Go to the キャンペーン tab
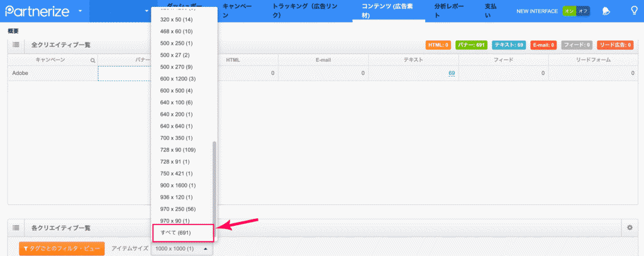 click(238, 11)
